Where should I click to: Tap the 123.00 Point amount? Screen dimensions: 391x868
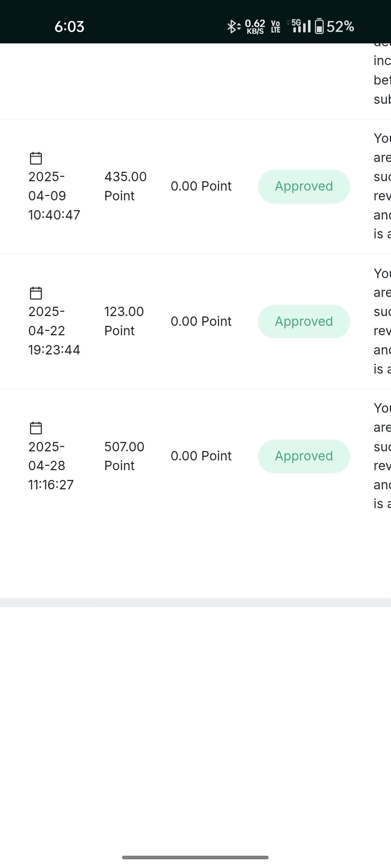point(124,321)
